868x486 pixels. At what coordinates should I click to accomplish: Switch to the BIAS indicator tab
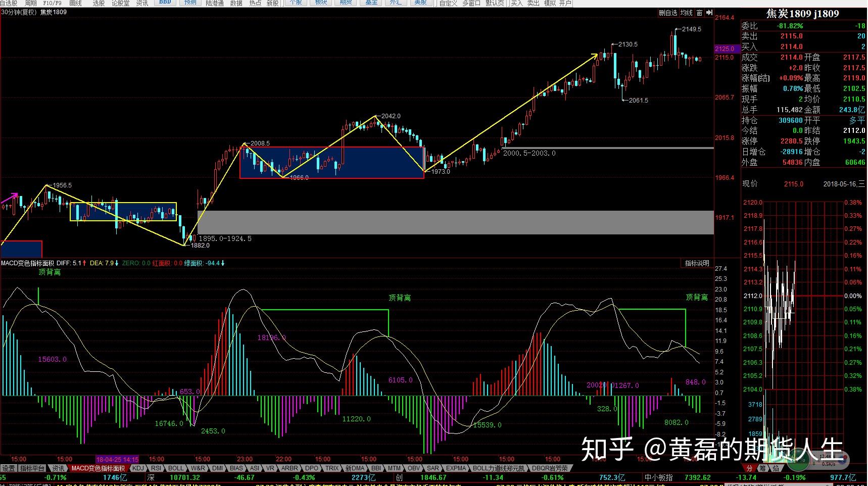[236, 468]
